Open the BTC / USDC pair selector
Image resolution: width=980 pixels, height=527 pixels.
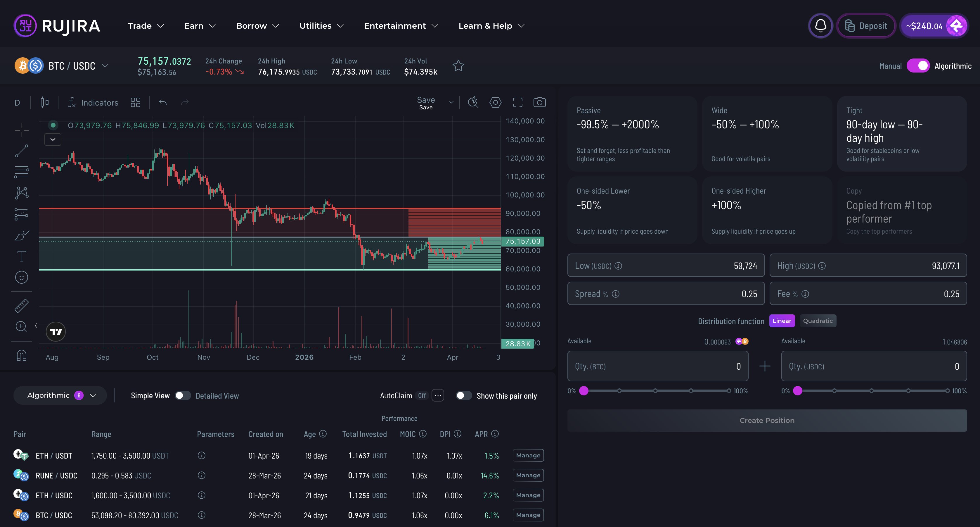[x=62, y=66]
